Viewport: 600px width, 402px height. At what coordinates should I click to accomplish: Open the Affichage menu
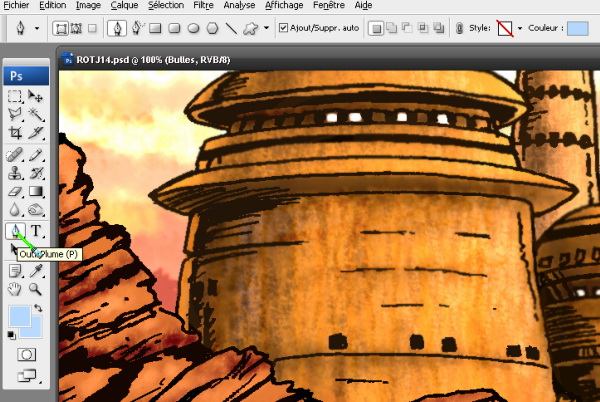284,5
